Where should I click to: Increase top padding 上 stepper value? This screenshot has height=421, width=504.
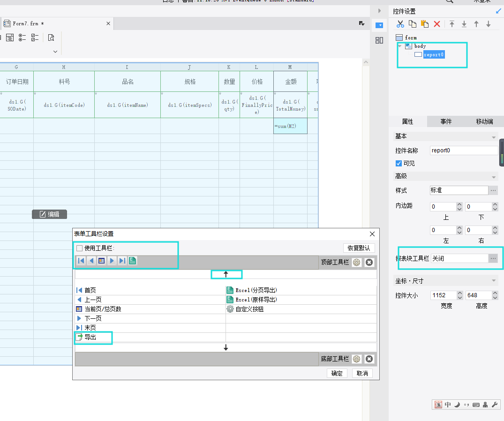pyautogui.click(x=459, y=204)
